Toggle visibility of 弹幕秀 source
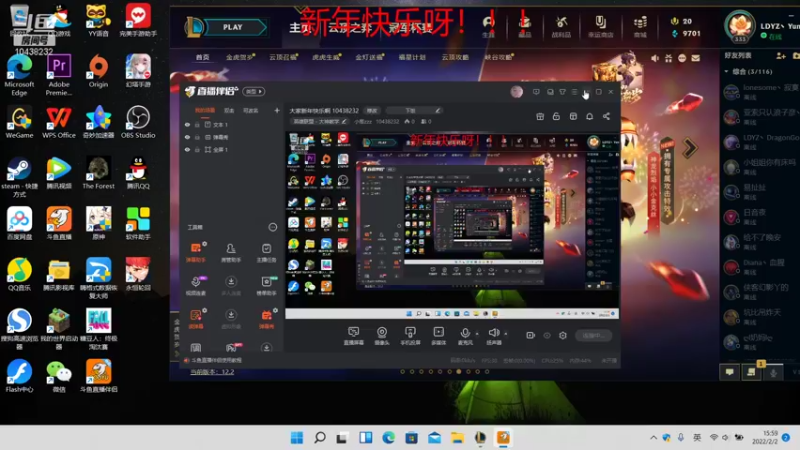Image resolution: width=800 pixels, height=450 pixels. (x=187, y=137)
